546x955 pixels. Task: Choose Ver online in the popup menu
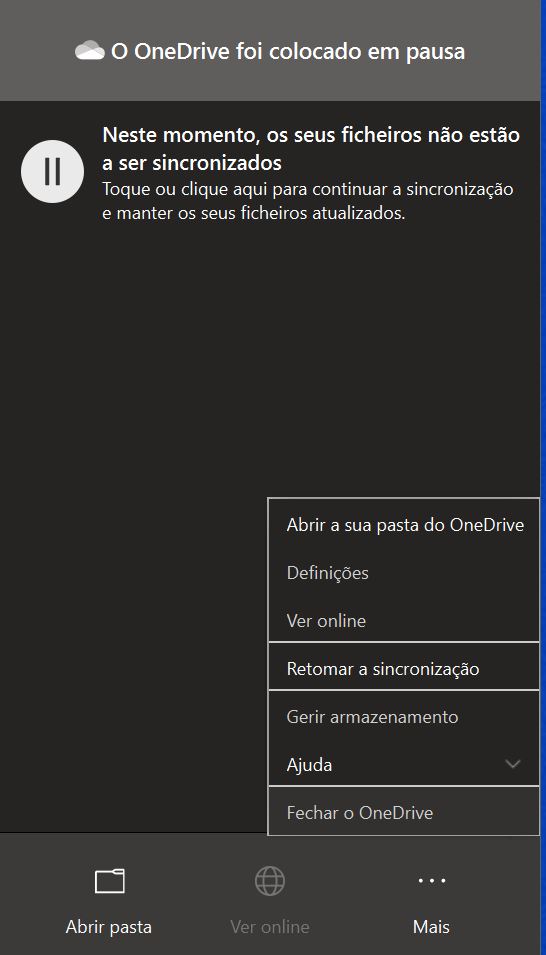(x=404, y=621)
